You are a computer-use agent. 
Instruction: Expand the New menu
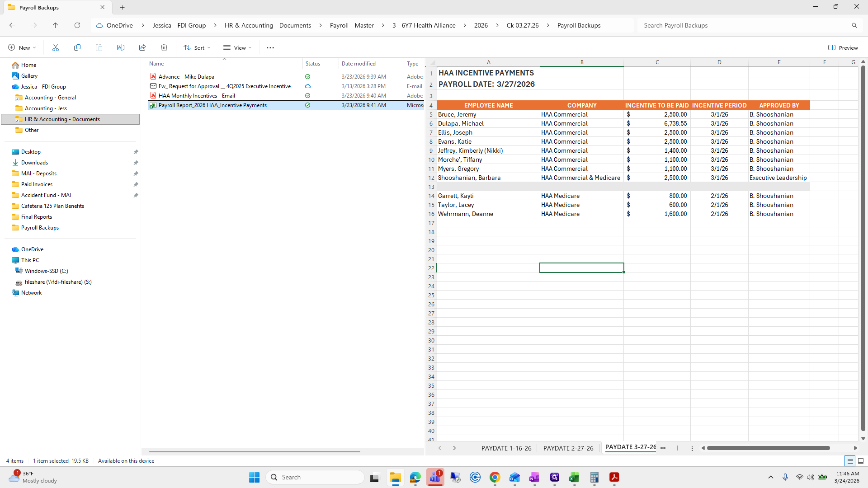[22, 47]
